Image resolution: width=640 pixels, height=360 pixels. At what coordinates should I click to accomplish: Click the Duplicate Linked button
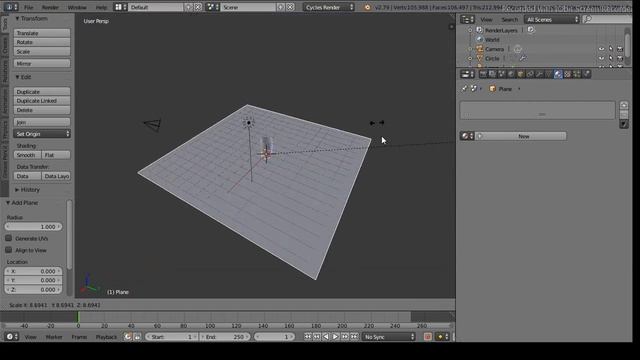(42, 101)
